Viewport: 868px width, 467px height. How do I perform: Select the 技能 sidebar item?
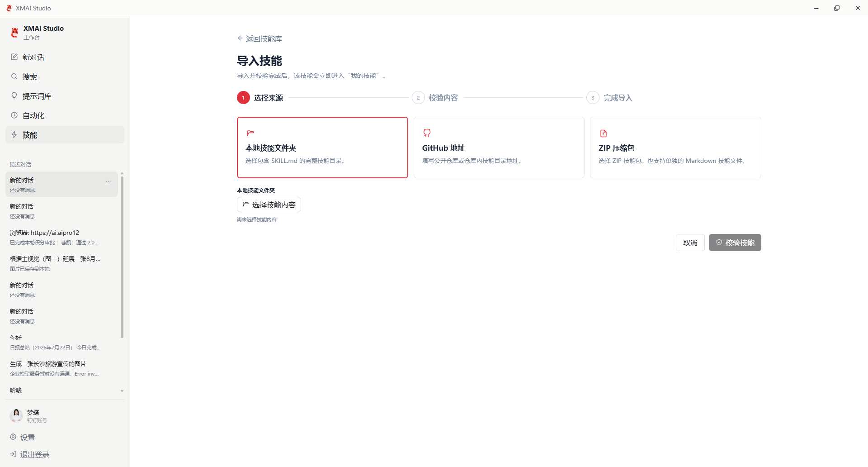coord(65,135)
